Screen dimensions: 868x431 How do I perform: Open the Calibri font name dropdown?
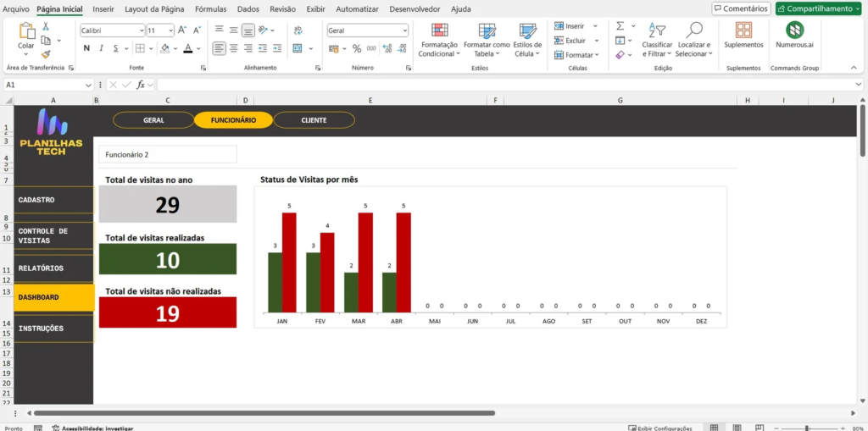[140, 30]
